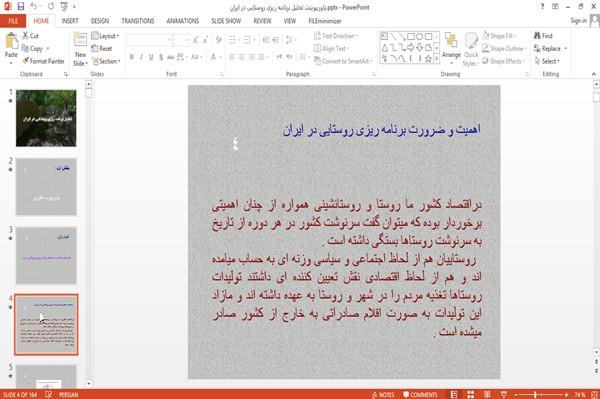Open the FILE tab

(13, 21)
